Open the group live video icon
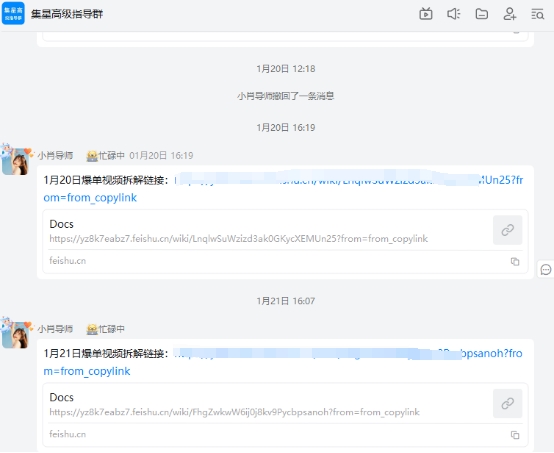This screenshot has height=453, width=554. click(x=426, y=14)
